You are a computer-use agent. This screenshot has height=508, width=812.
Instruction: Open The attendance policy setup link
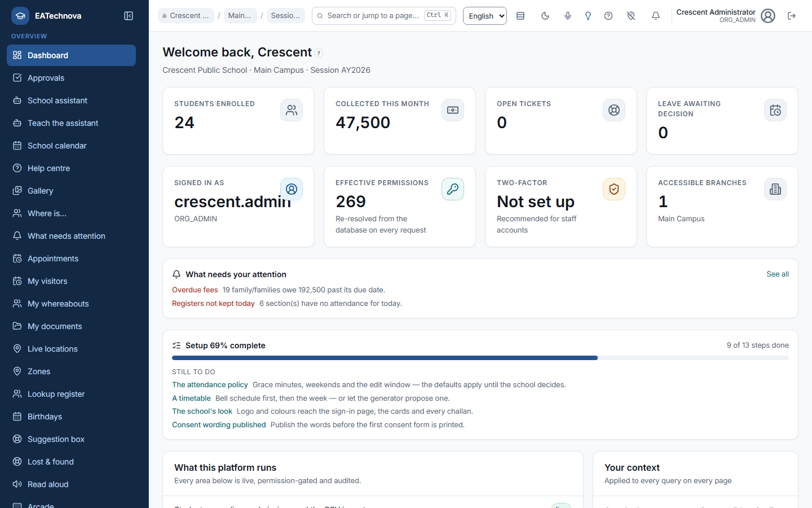[x=210, y=385]
